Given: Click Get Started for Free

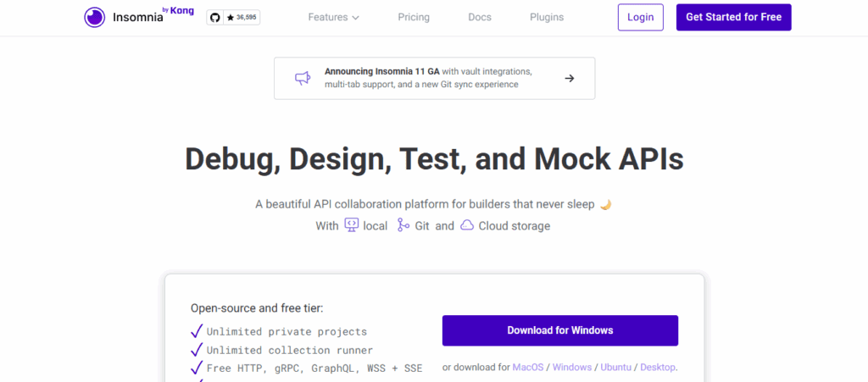Looking at the screenshot, I should coord(733,17).
